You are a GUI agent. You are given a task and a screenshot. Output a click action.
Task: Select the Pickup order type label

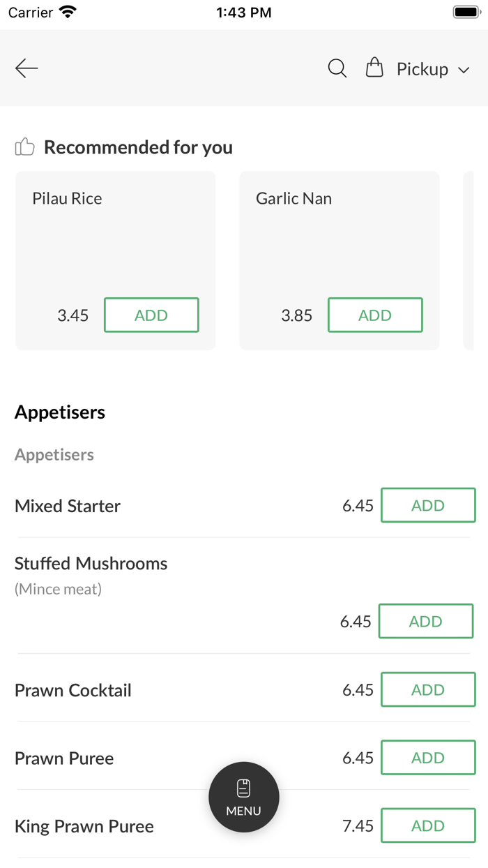click(x=422, y=69)
